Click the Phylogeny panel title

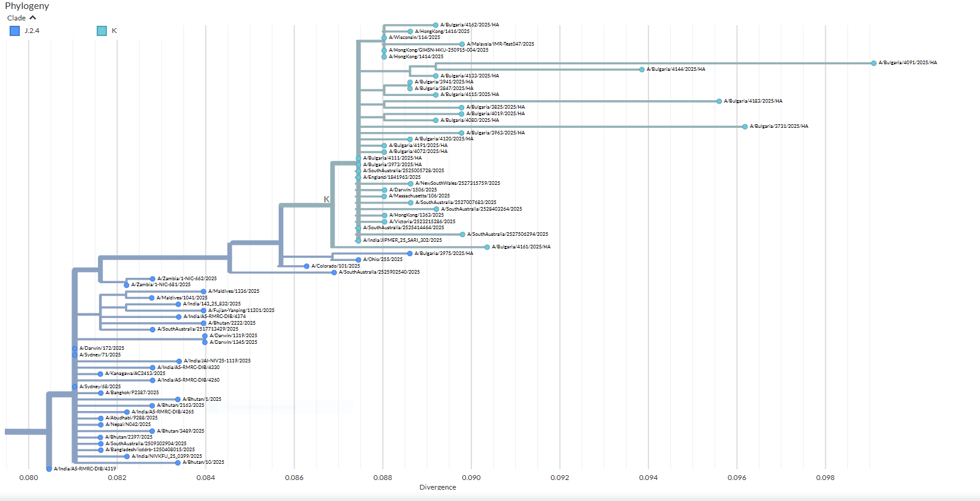click(27, 6)
